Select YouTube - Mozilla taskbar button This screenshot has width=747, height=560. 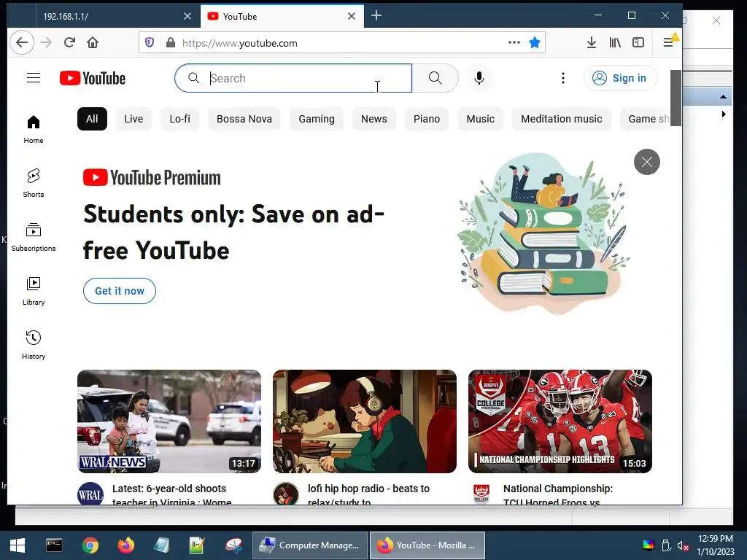pos(427,545)
